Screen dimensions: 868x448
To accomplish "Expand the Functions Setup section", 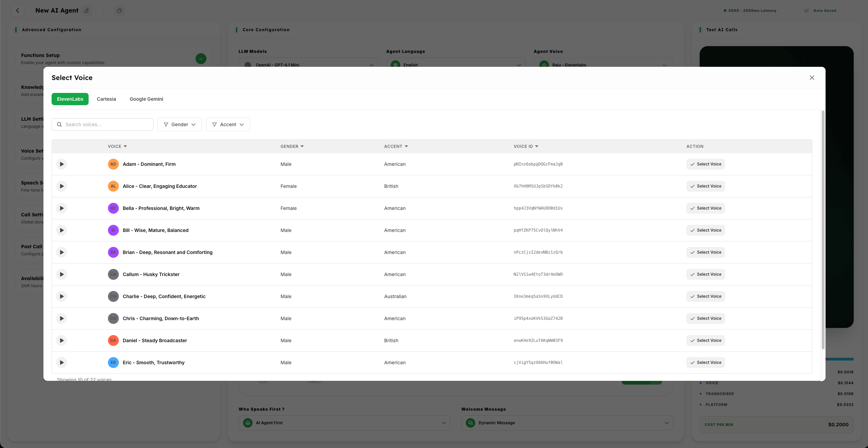I will point(201,58).
